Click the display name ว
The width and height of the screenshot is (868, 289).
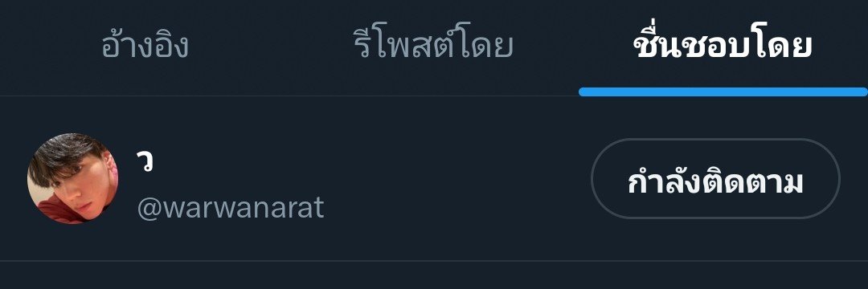(145, 161)
